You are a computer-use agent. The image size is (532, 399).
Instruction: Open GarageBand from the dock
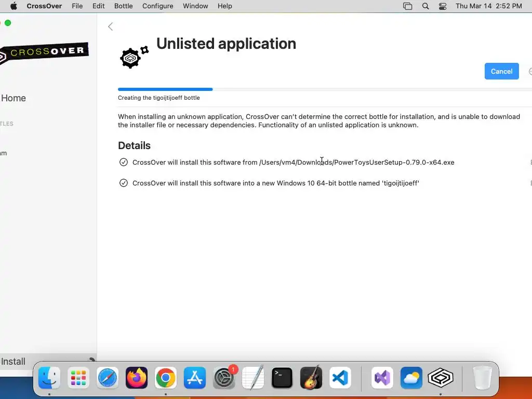pos(311,378)
